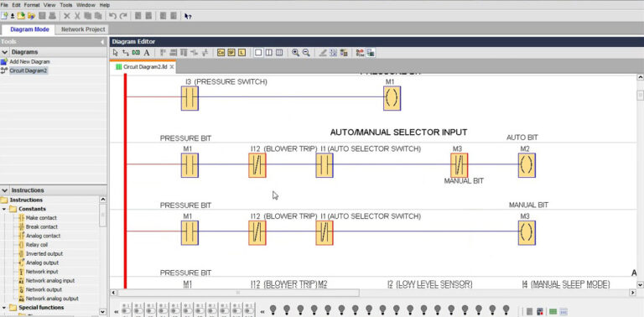
Task: Select the M1 coil on the top rung
Action: tap(392, 98)
